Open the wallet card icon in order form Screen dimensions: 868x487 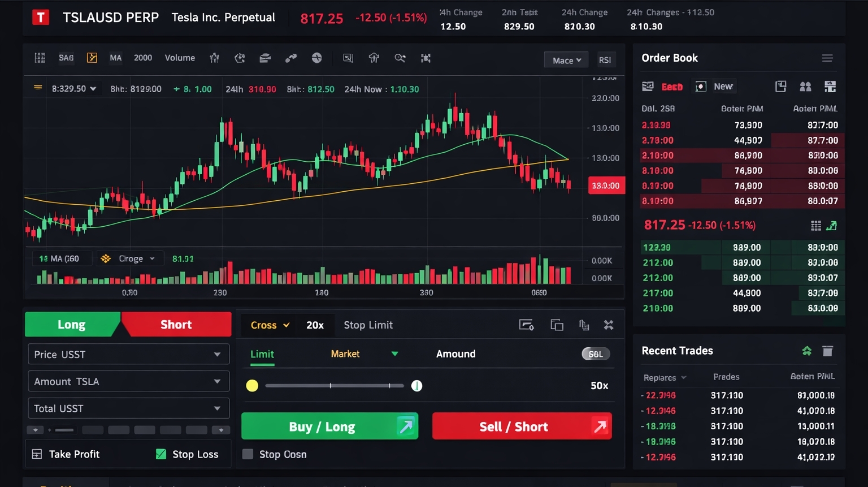click(x=527, y=325)
